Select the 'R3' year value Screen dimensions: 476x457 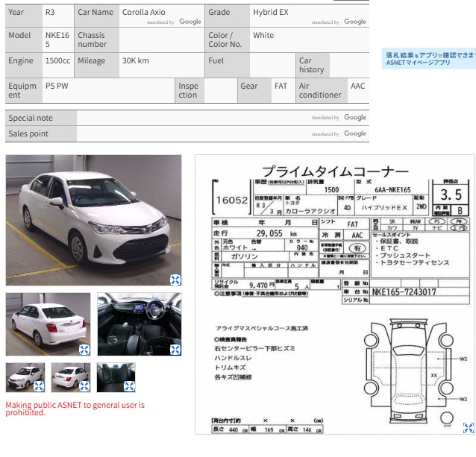pos(50,12)
